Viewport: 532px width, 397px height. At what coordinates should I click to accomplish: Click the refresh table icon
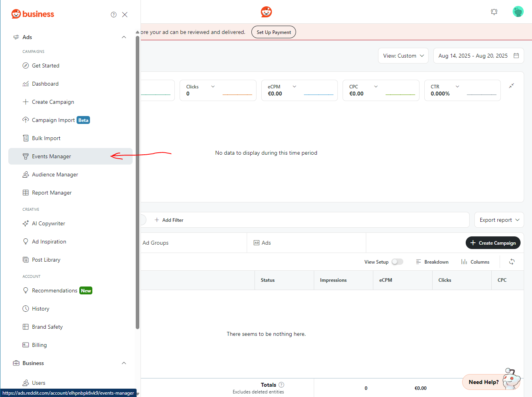512,262
